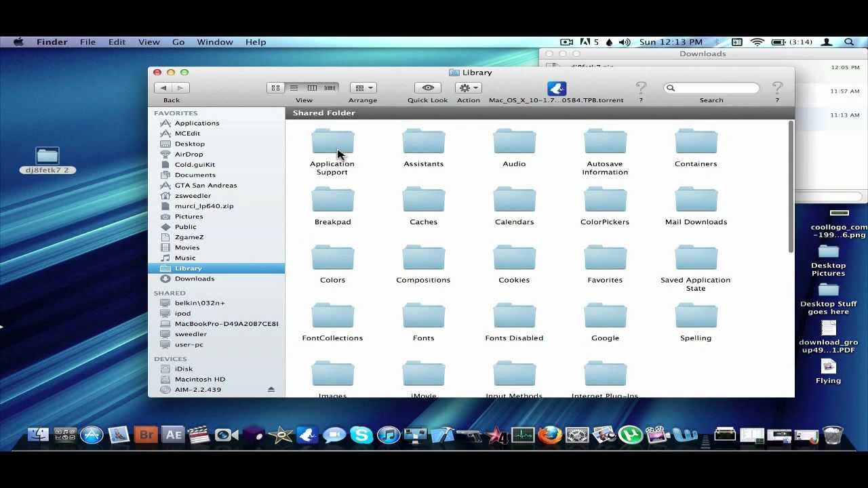Viewport: 868px width, 488px height.
Task: Select the Google folder
Action: (x=605, y=323)
